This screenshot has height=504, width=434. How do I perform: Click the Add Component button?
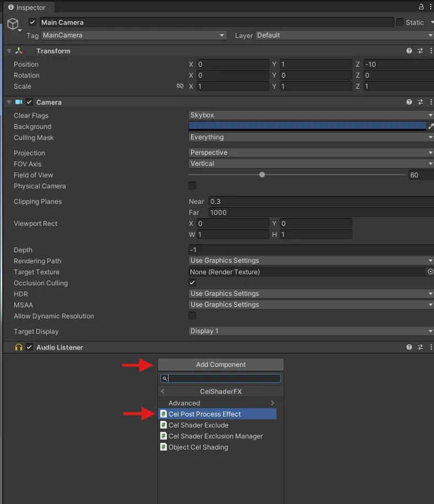pyautogui.click(x=221, y=364)
